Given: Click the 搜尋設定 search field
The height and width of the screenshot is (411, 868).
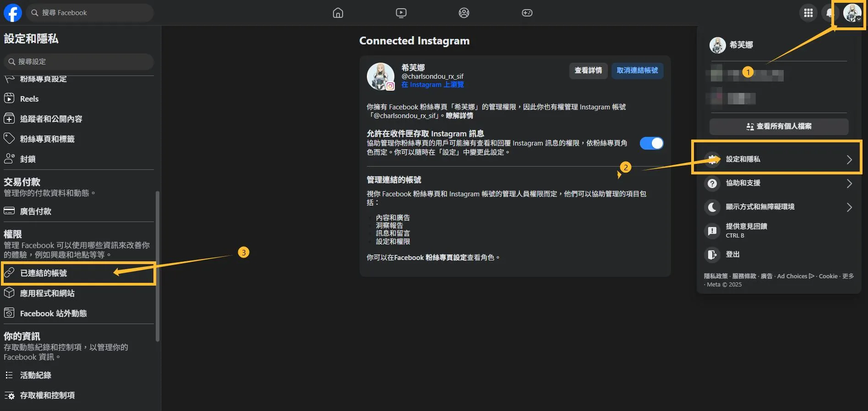Looking at the screenshot, I should pyautogui.click(x=79, y=62).
